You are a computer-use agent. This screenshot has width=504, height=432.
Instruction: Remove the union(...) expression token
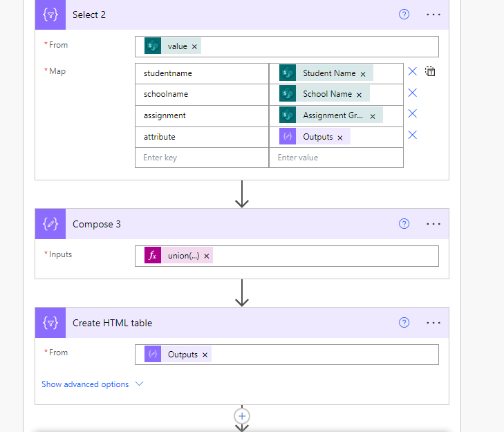tap(207, 256)
